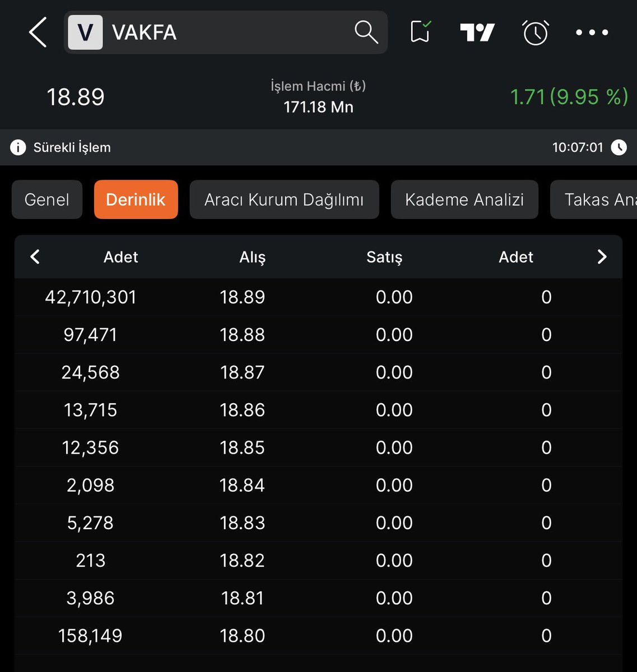Select the bid price 18.80 cell
Screen dimensions: 637x672
(x=242, y=636)
